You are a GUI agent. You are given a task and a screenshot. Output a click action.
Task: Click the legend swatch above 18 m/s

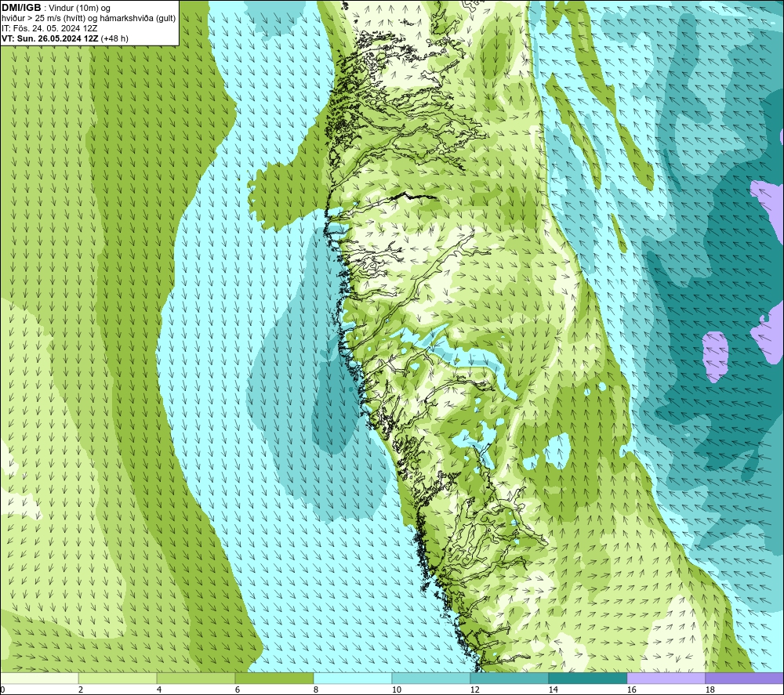(745, 678)
